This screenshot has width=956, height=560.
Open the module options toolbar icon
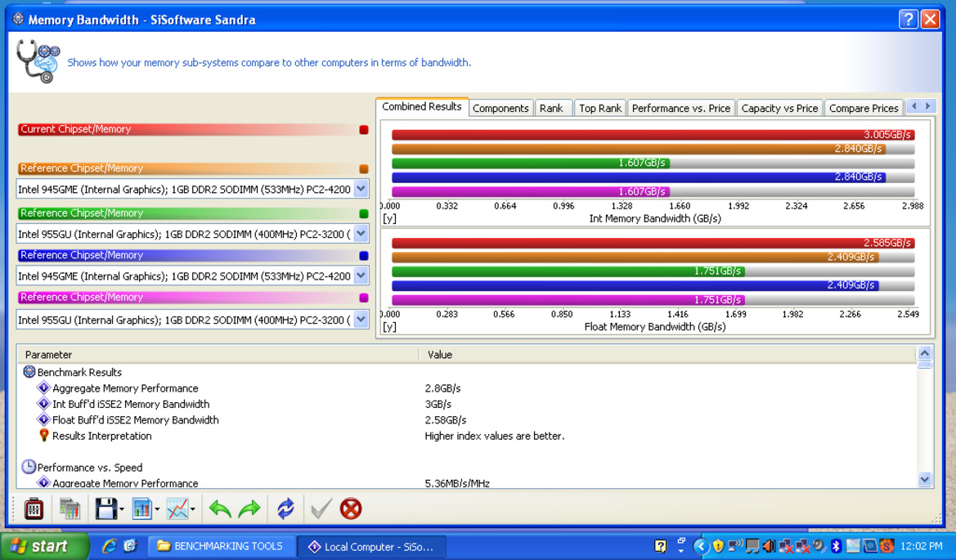[34, 508]
